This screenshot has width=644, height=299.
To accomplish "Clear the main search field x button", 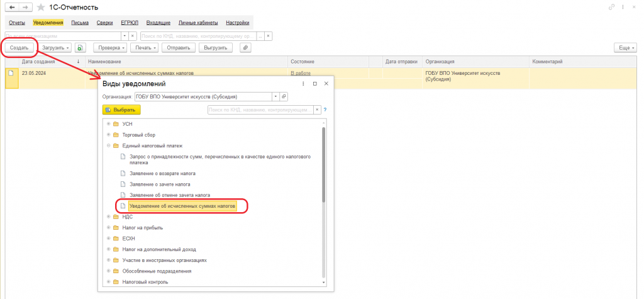I will point(268,36).
